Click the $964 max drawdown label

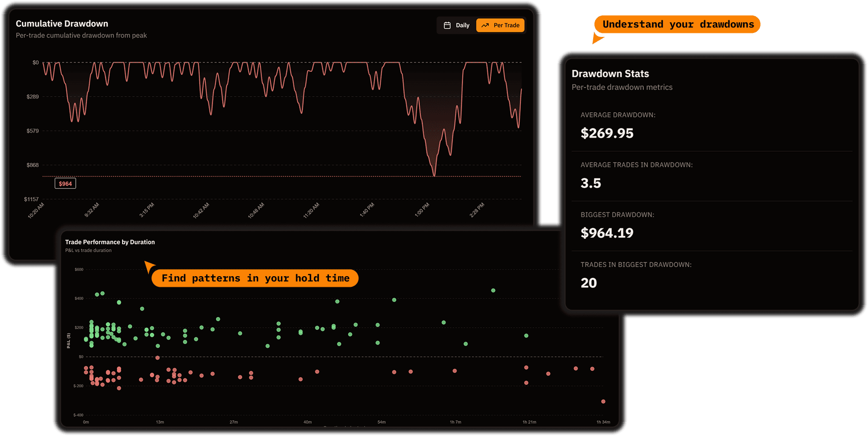[65, 184]
